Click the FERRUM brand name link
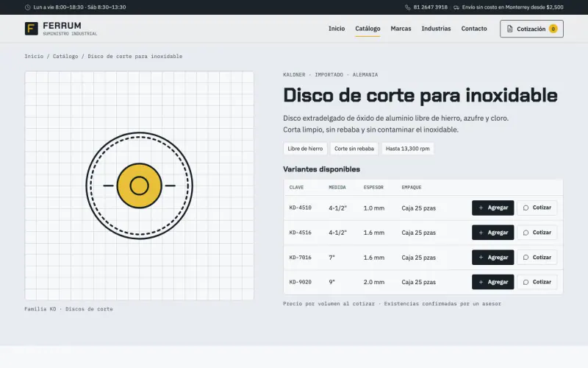588x368 pixels. coord(62,26)
